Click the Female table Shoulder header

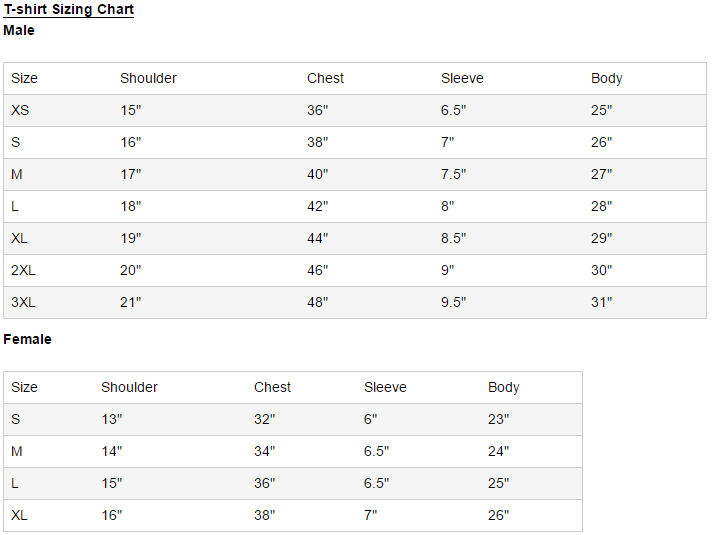pyautogui.click(x=129, y=387)
